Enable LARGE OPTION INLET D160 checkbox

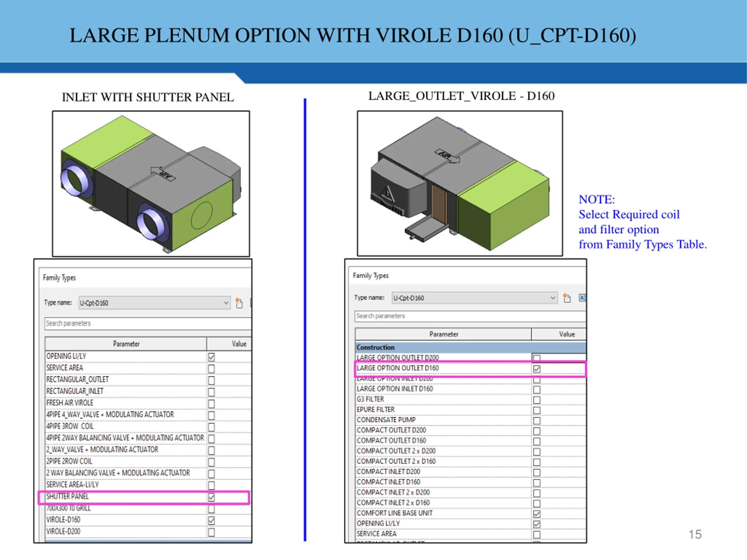pyautogui.click(x=537, y=390)
